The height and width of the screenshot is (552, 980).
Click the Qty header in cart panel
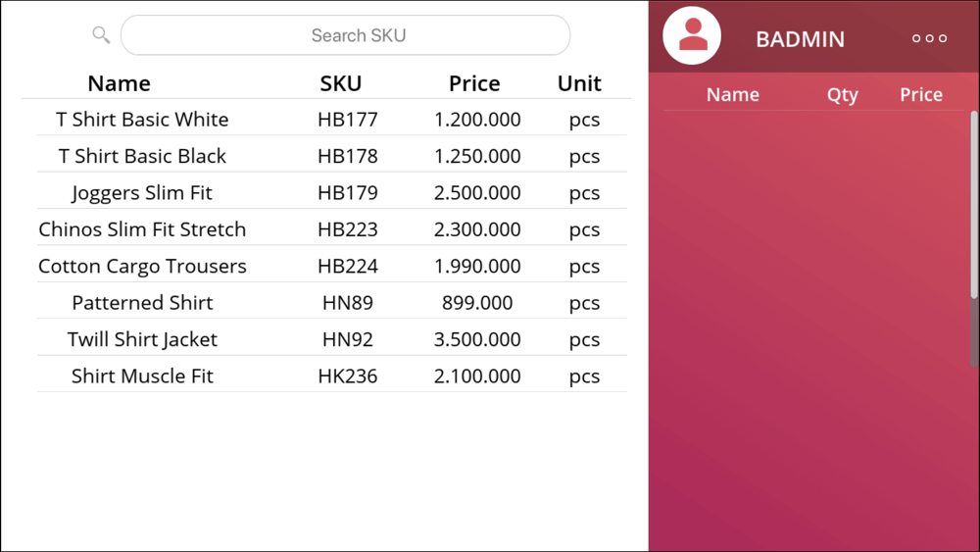click(843, 94)
